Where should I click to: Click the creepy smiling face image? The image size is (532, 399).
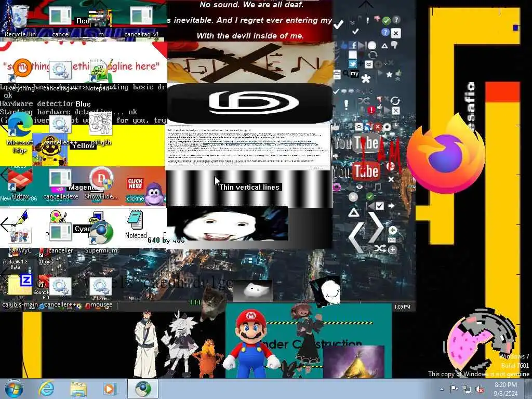(227, 224)
